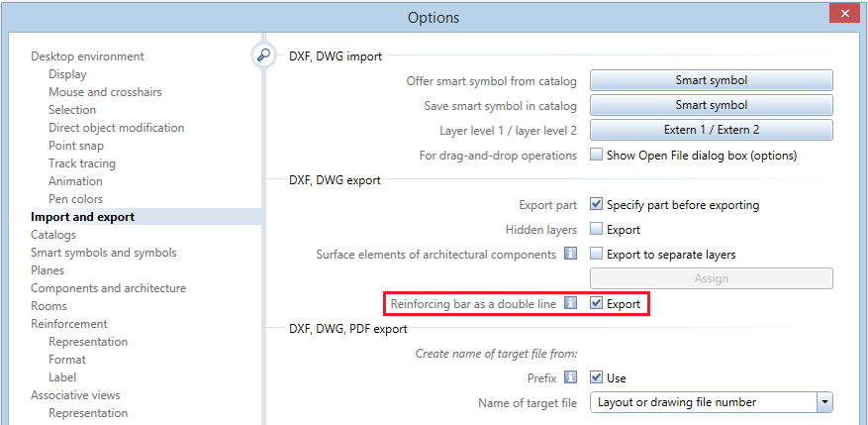Click the Extern 1 / Extern 2 button
Image resolution: width=868 pixels, height=425 pixels.
[x=711, y=130]
